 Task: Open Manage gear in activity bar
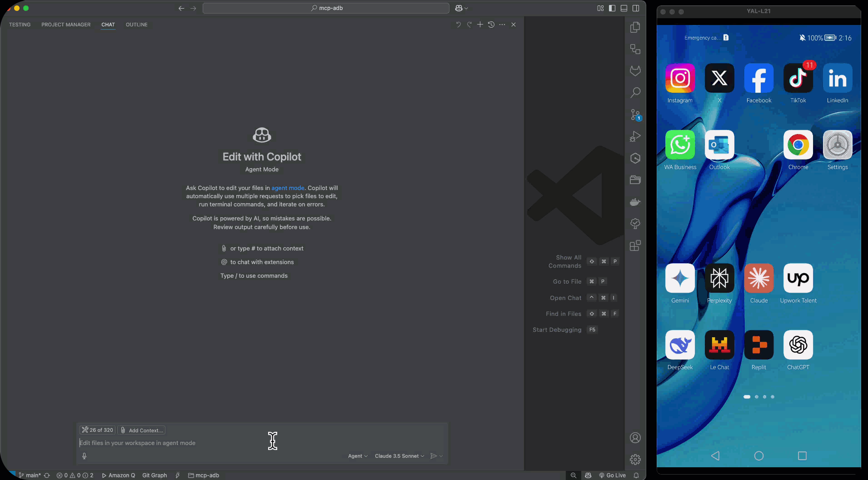pyautogui.click(x=635, y=460)
